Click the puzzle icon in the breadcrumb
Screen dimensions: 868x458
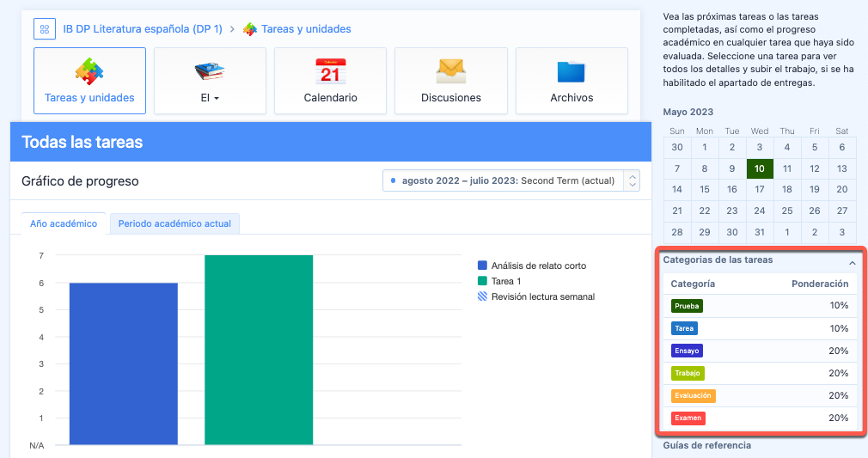[x=250, y=29]
